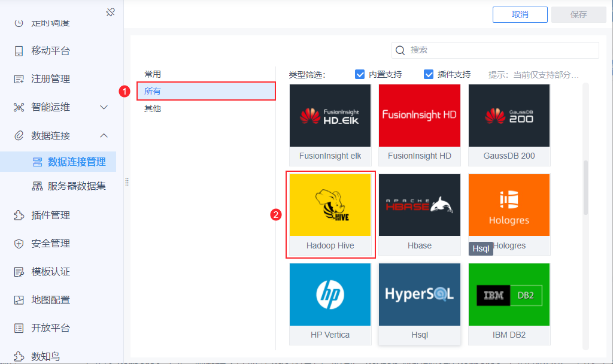Image resolution: width=613 pixels, height=364 pixels.
Task: Choose the Apache Hbase tile
Action: tap(420, 214)
